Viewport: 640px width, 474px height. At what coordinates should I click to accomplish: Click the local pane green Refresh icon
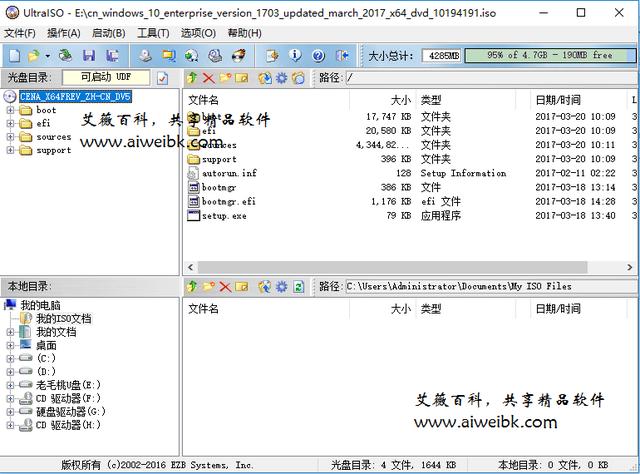[298, 287]
